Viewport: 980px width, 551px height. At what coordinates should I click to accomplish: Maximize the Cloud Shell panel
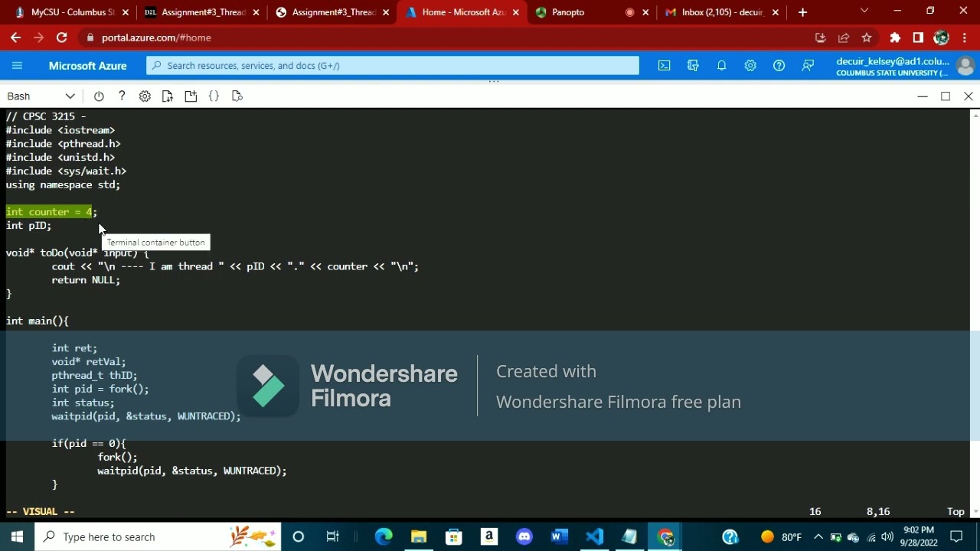tap(946, 96)
